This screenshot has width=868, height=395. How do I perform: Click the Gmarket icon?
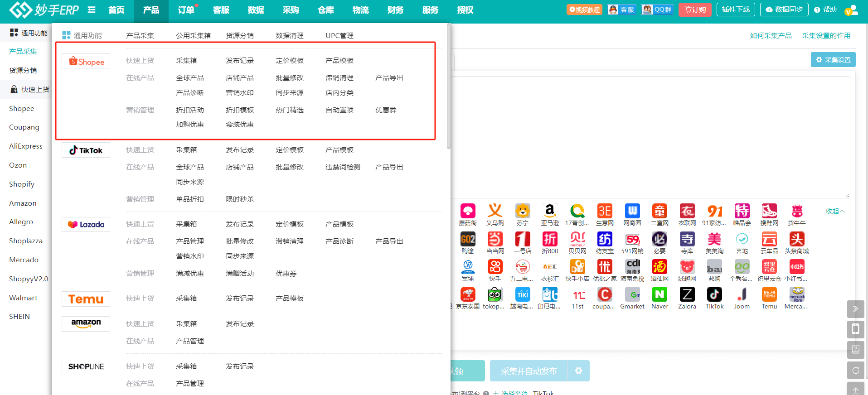pyautogui.click(x=632, y=294)
